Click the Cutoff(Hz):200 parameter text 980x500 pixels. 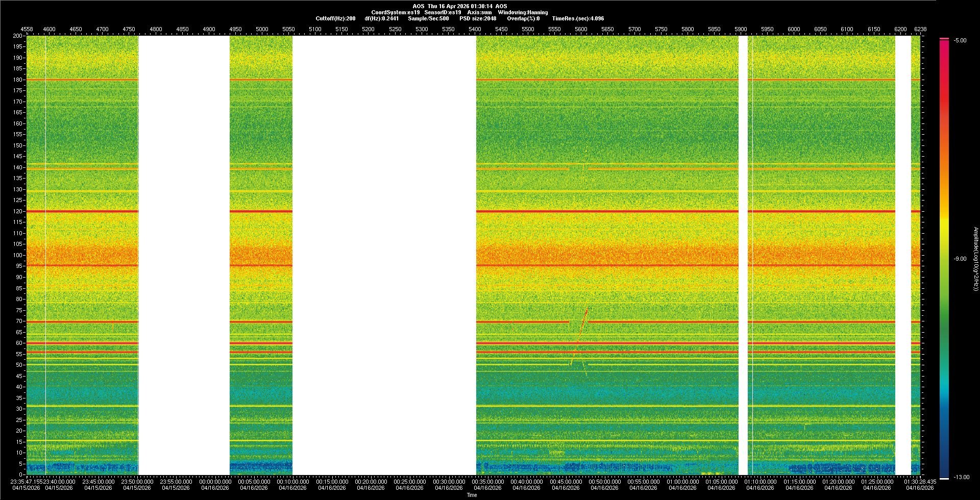pos(335,19)
